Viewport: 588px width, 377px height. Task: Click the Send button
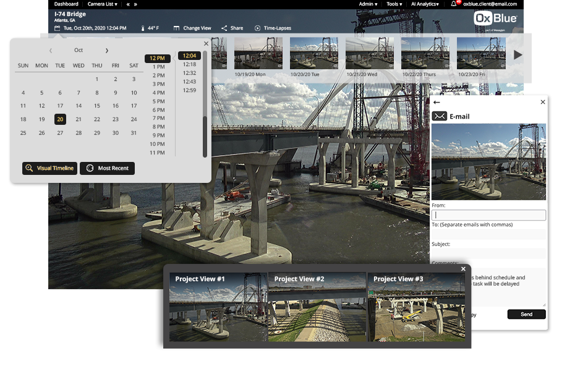[x=527, y=315]
